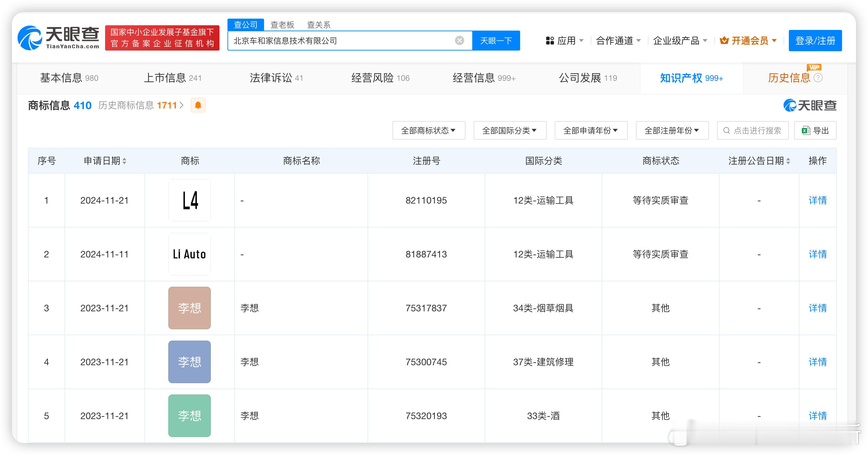Open the 全部申请年份 filter
868x455 pixels.
click(591, 130)
